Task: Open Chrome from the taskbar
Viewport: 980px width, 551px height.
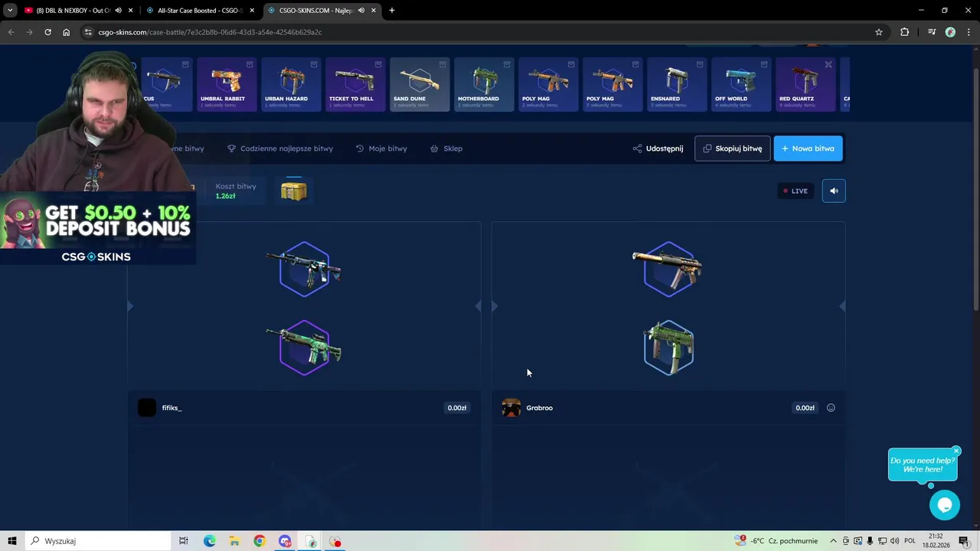Action: click(260, 541)
